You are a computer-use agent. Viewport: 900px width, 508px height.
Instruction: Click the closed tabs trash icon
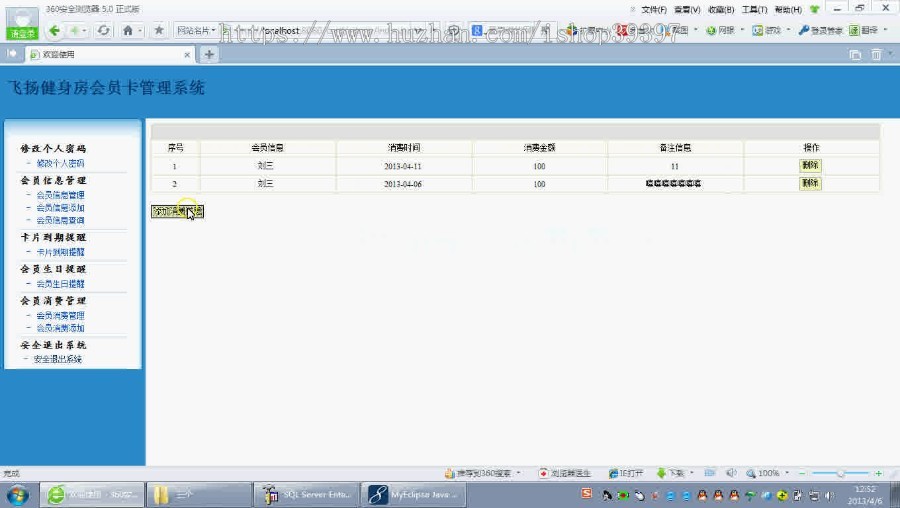coord(876,55)
